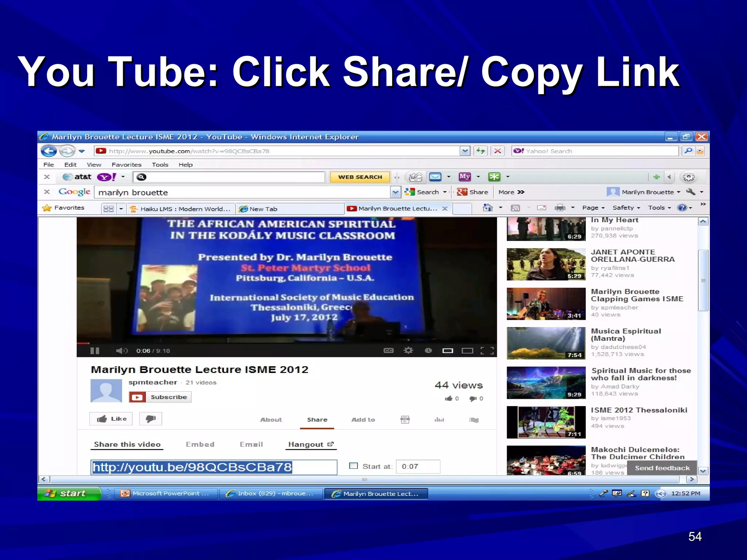Open Marilyn Brouette Clapping Games thumbnail

[546, 303]
